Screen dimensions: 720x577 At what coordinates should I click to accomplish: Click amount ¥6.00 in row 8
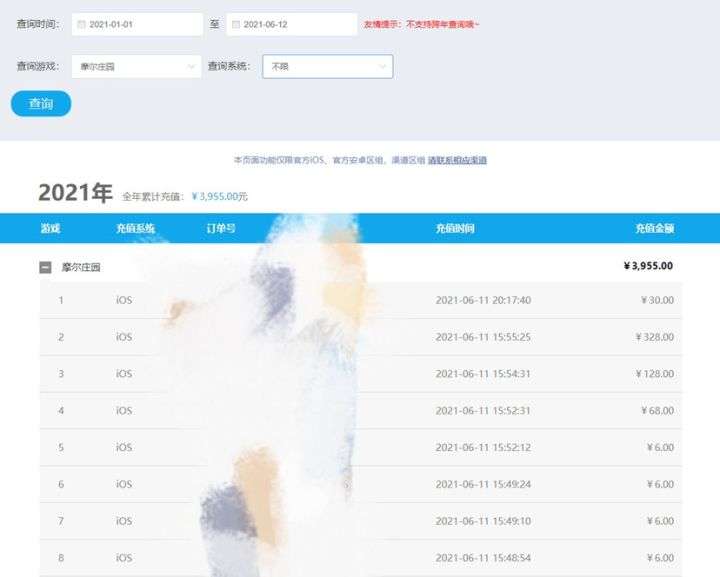point(660,558)
